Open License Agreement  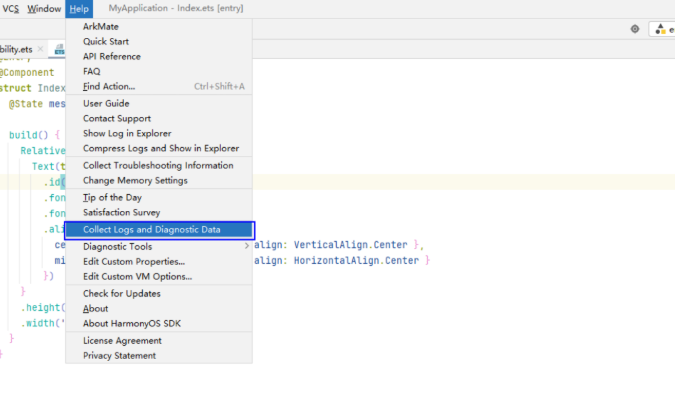point(159,341)
